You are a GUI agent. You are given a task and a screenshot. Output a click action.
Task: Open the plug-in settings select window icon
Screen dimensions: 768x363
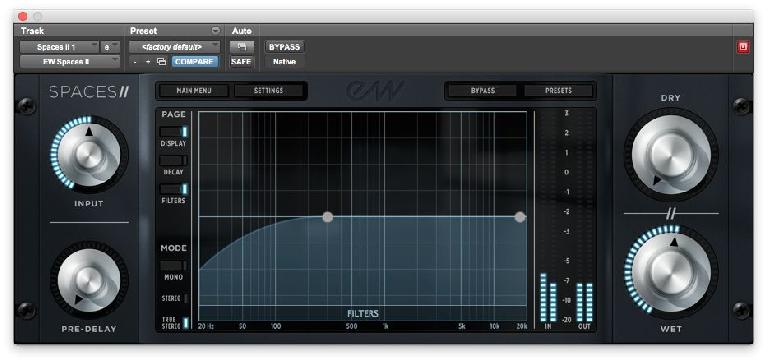click(161, 62)
